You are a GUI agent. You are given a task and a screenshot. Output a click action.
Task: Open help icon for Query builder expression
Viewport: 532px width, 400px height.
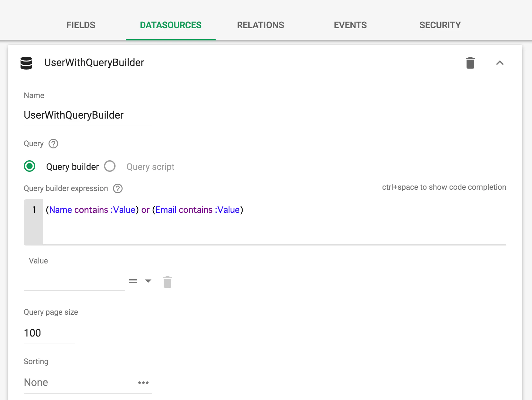point(118,188)
